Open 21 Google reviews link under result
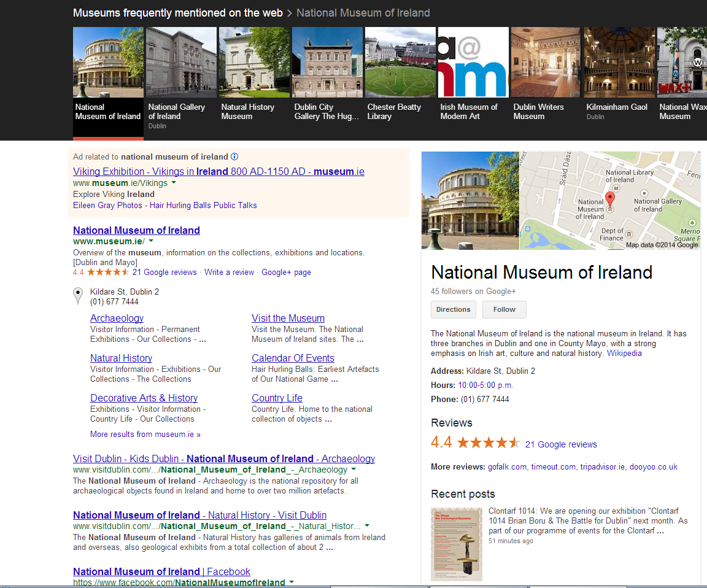707x588 pixels. point(164,273)
